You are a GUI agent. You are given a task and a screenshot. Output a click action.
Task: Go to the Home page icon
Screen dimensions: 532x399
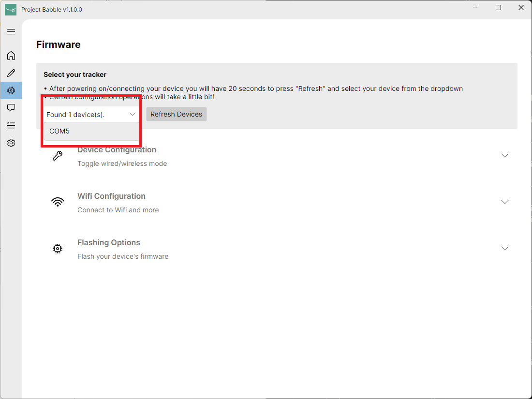(11, 55)
